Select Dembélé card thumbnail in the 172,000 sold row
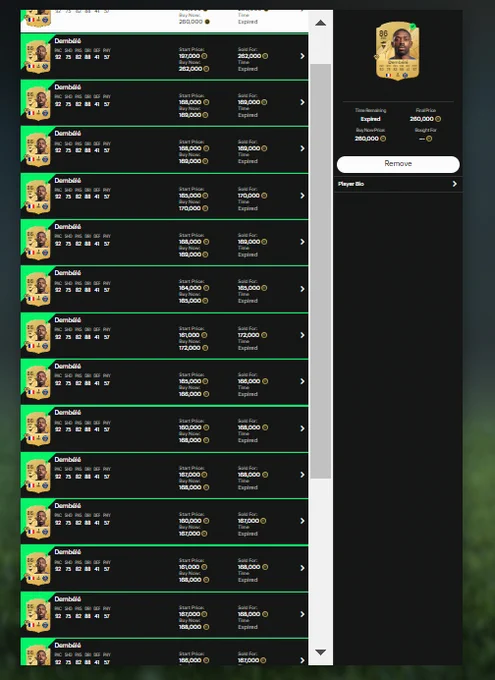This screenshot has height=680, width=495. coord(38,337)
